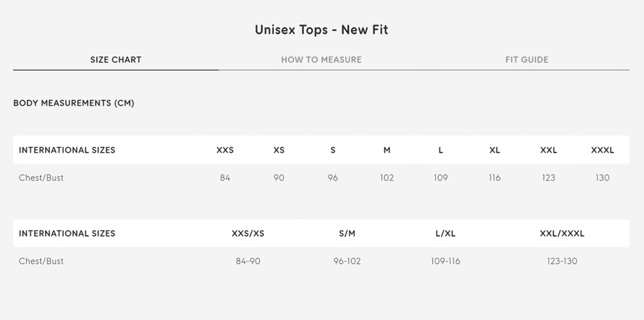Select the chest measurement 123 for XXL
This screenshot has width=644, height=320.
pyautogui.click(x=549, y=178)
